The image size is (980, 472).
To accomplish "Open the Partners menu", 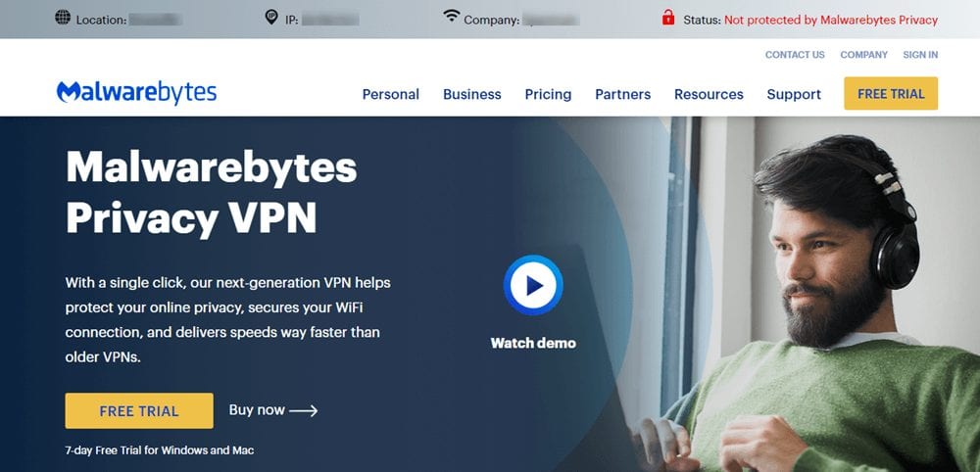I will [x=622, y=94].
